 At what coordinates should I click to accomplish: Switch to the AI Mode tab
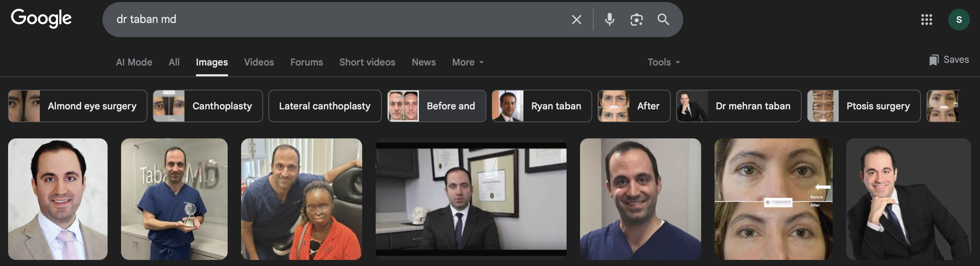coord(134,62)
